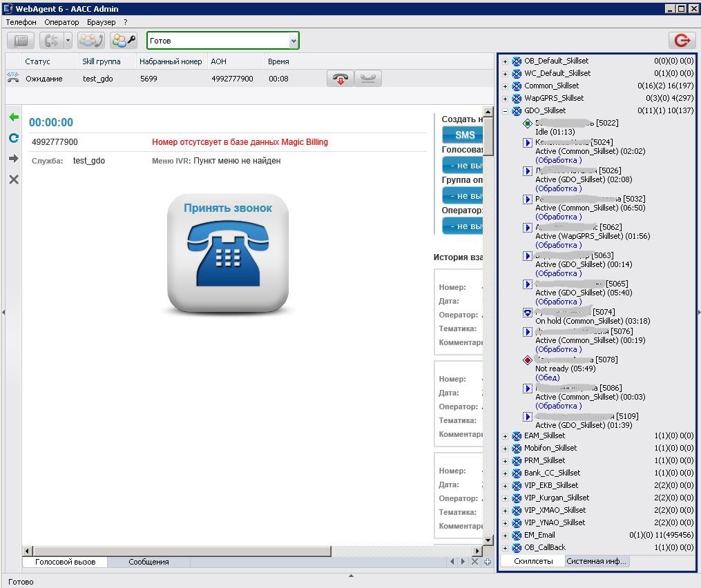The height and width of the screenshot is (588, 701).
Task: Click the green back arrow icon
Action: point(14,117)
